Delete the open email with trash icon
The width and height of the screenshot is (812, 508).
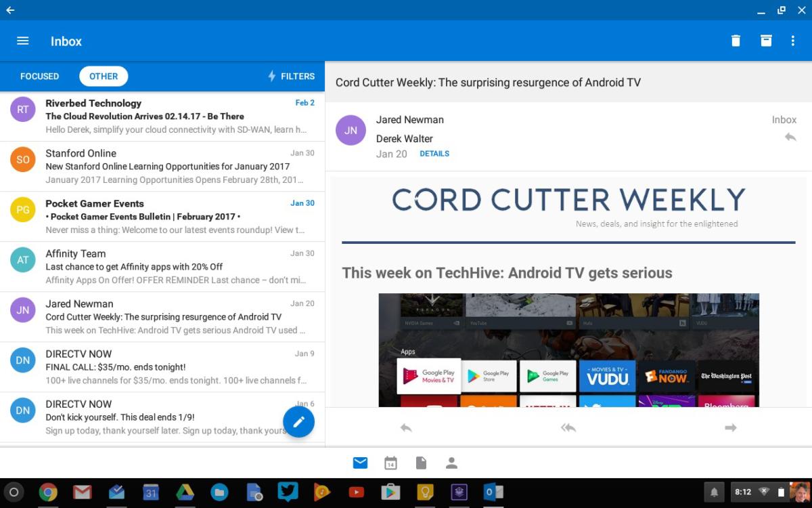pos(736,41)
